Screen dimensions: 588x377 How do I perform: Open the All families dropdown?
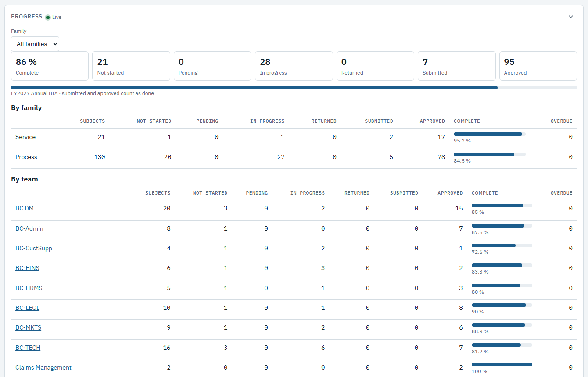point(35,44)
